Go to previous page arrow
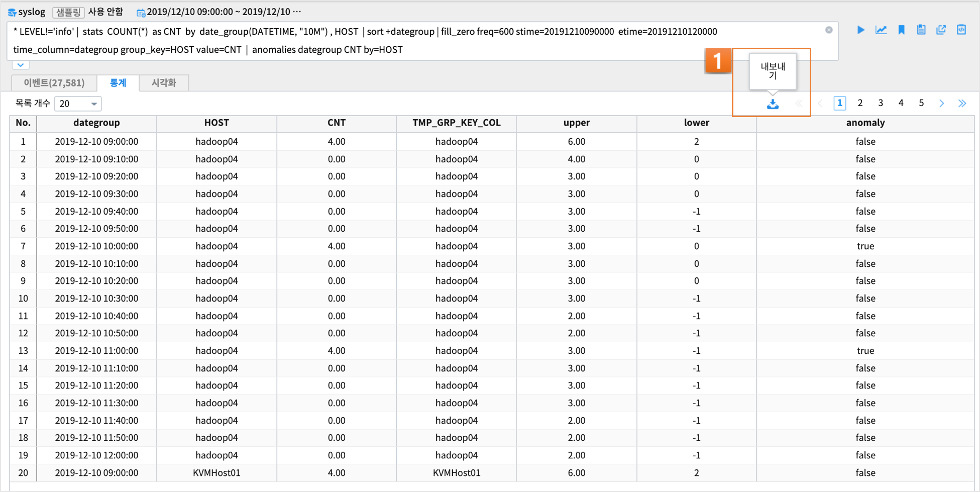The image size is (980, 492). pos(820,104)
